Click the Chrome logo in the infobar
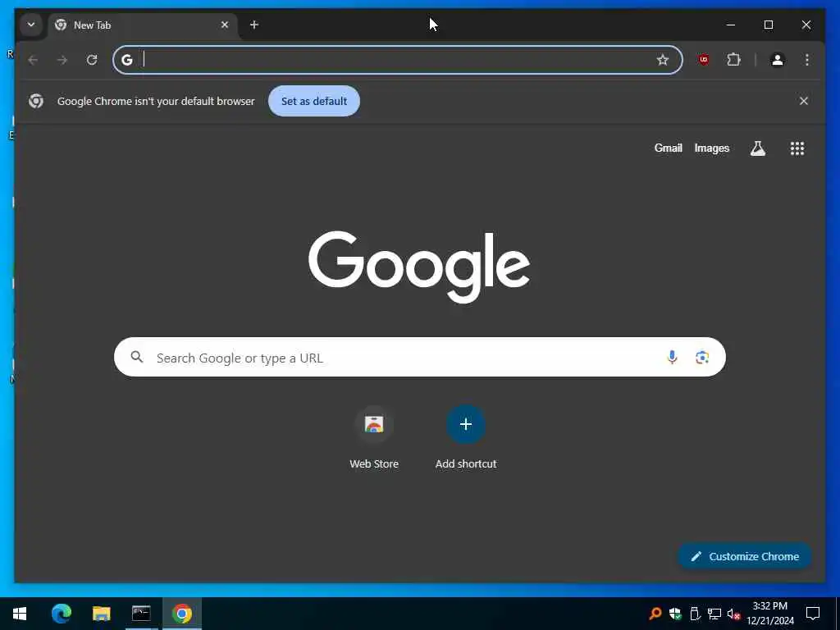This screenshot has height=630, width=840. pos(36,101)
